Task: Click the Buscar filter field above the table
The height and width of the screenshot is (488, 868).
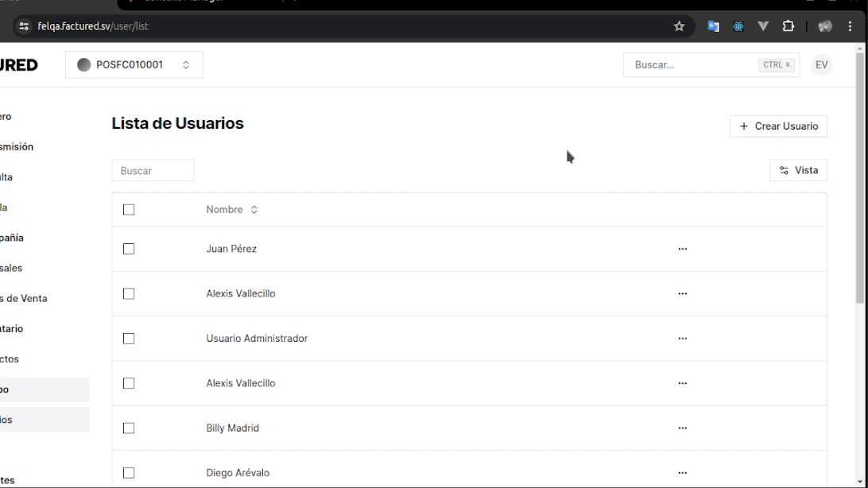Action: point(153,171)
